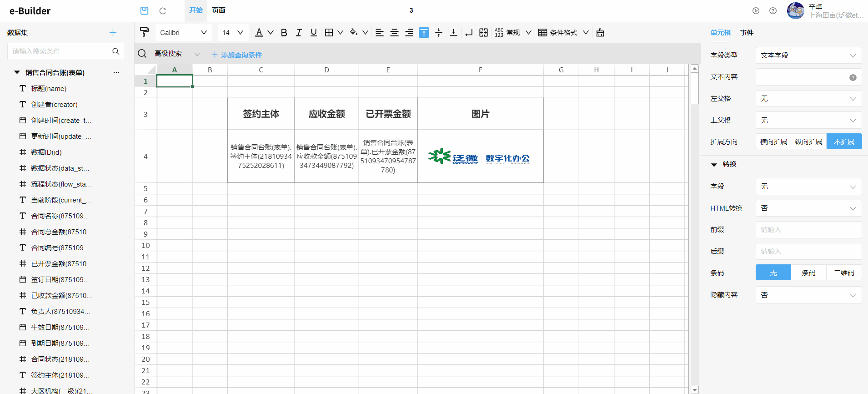868x394 pixels.
Task: Click the format painter icon
Action: (x=144, y=32)
